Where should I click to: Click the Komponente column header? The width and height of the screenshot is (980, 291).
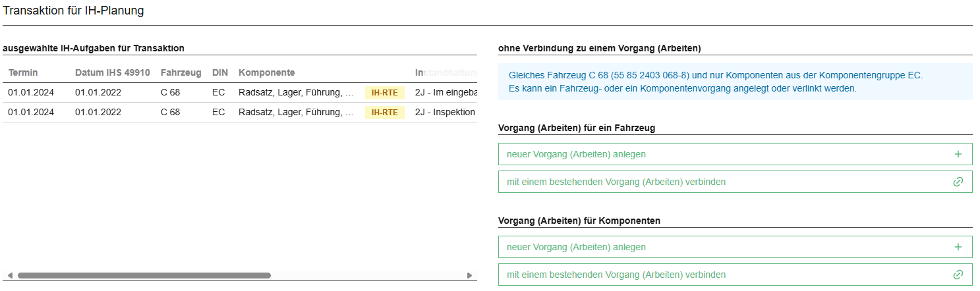point(266,72)
